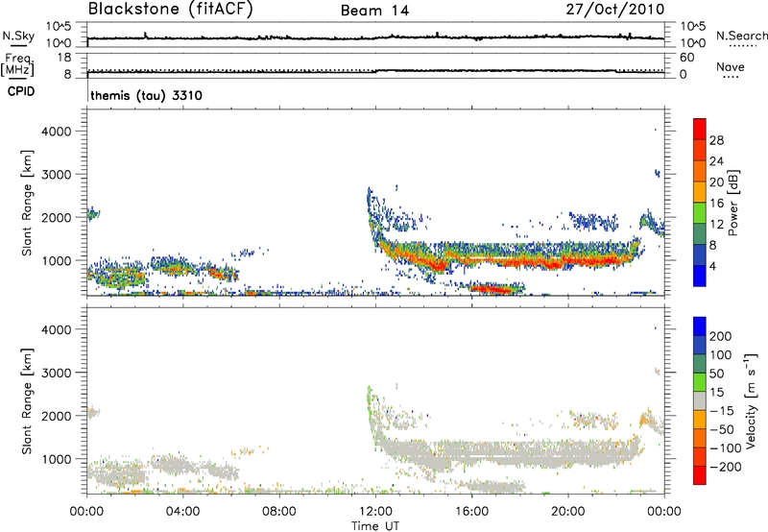Click the 'Power [dB]' color bar label
Viewport: 768px width, 532px height.
tap(732, 203)
